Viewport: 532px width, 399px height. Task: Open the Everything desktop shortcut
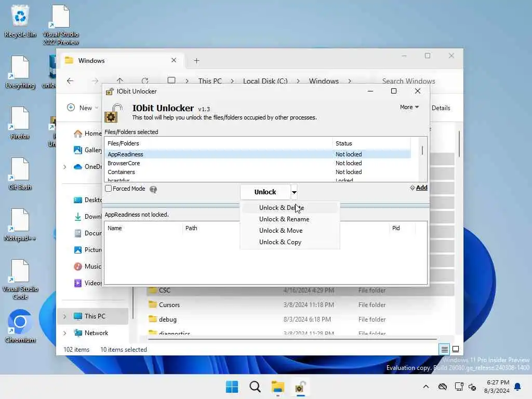coord(20,72)
